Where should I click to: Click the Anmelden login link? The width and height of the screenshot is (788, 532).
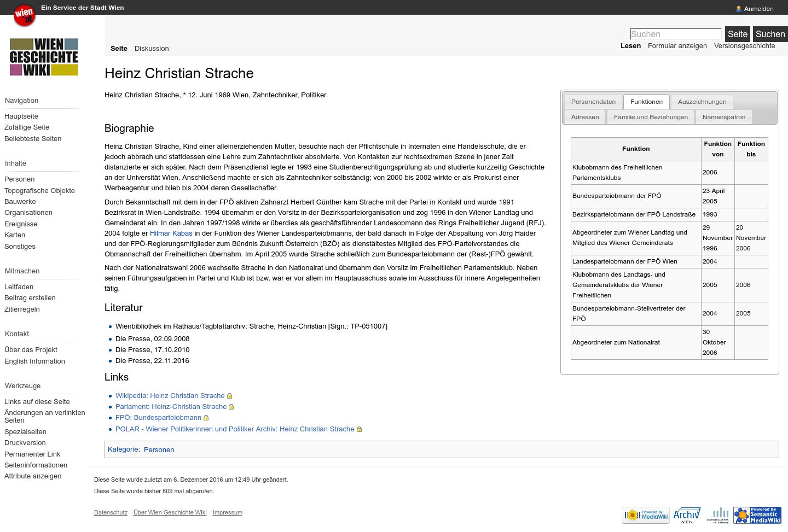point(758,9)
